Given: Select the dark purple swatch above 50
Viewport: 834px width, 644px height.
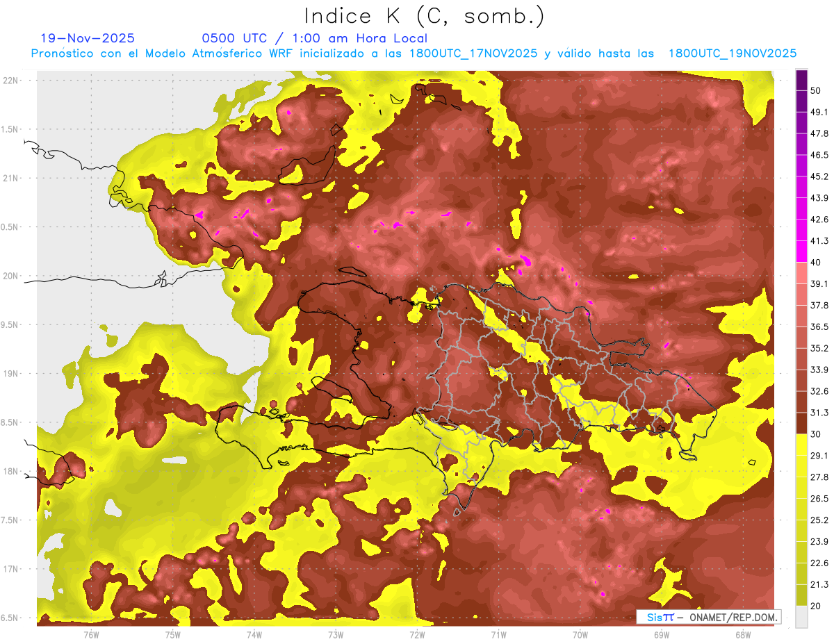Looking at the screenshot, I should (801, 80).
